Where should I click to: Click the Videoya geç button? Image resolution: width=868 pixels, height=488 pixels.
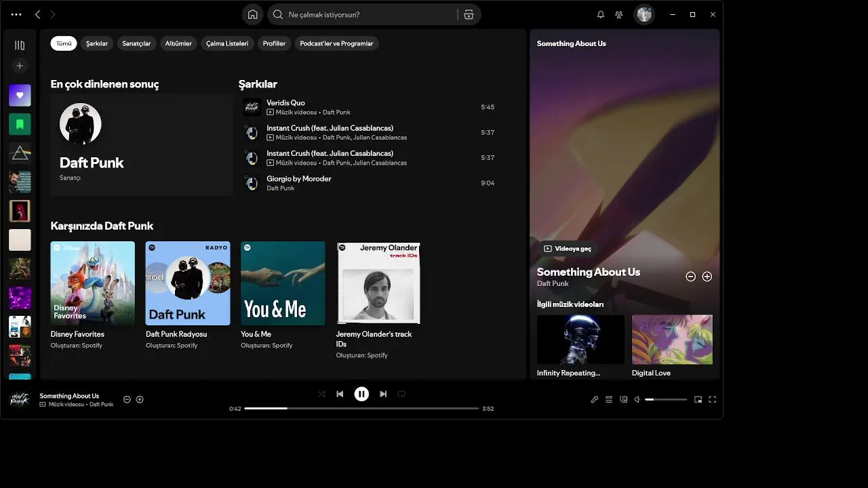568,249
